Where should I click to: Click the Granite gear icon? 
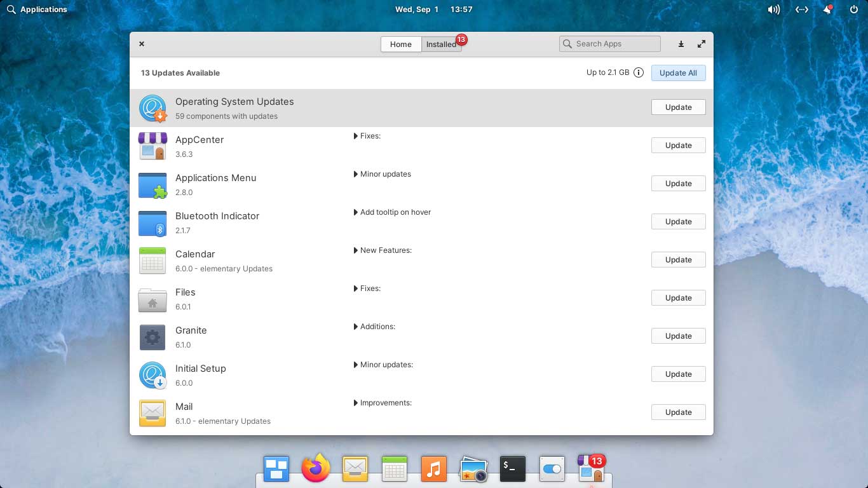(x=153, y=337)
